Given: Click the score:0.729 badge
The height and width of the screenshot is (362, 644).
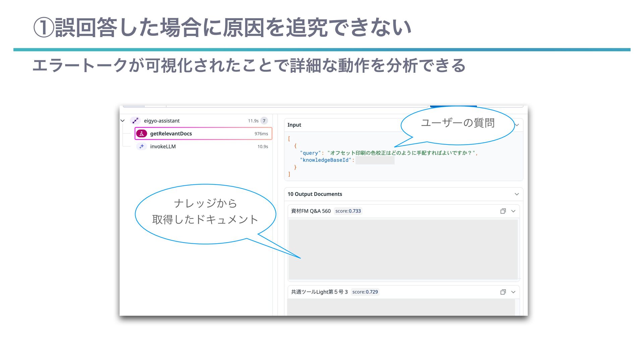Looking at the screenshot, I should tap(365, 292).
